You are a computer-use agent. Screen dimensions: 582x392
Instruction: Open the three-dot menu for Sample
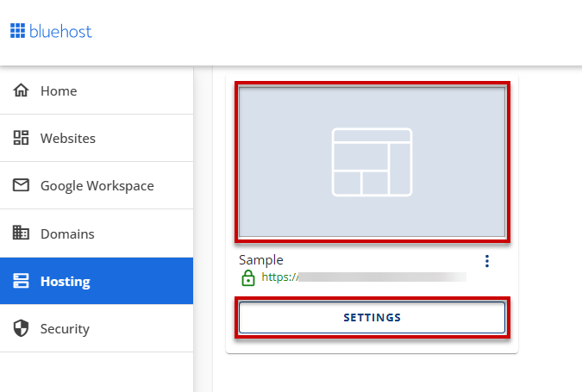pos(487,261)
